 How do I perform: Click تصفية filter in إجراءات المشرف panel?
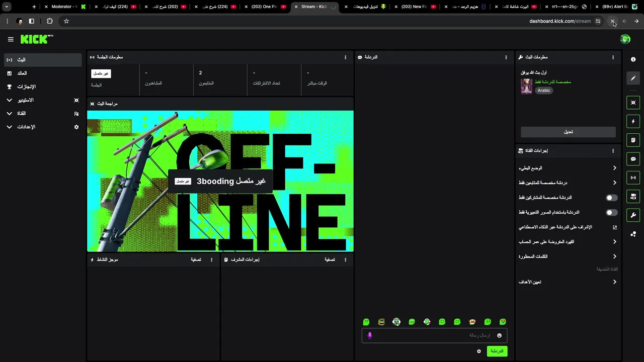pyautogui.click(x=330, y=260)
